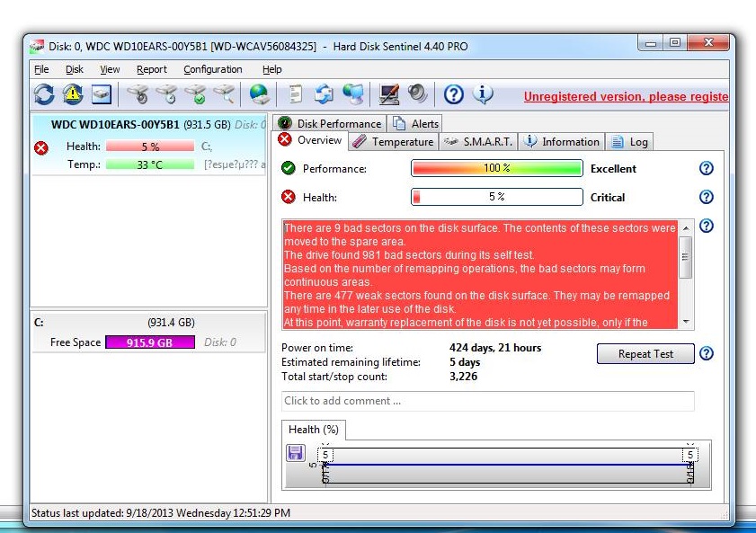756x533 pixels.
Task: Switch to the Disk Performance tab
Action: 330,124
